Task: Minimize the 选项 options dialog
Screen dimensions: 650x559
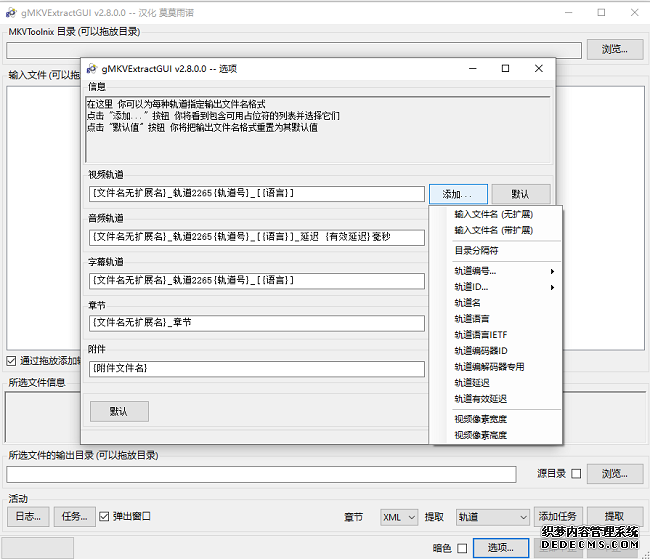Action: pos(471,69)
